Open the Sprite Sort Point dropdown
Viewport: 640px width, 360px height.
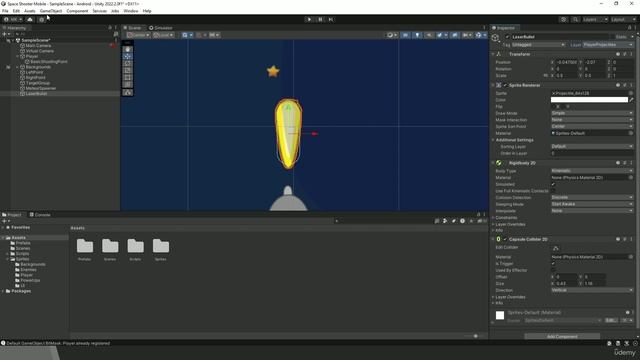(592, 127)
